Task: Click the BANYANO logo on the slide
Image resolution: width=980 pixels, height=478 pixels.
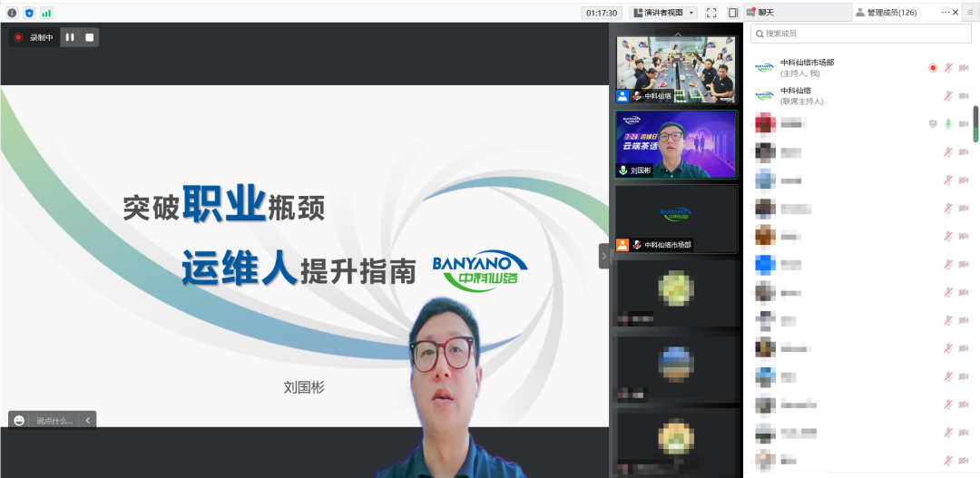Action: point(480,270)
